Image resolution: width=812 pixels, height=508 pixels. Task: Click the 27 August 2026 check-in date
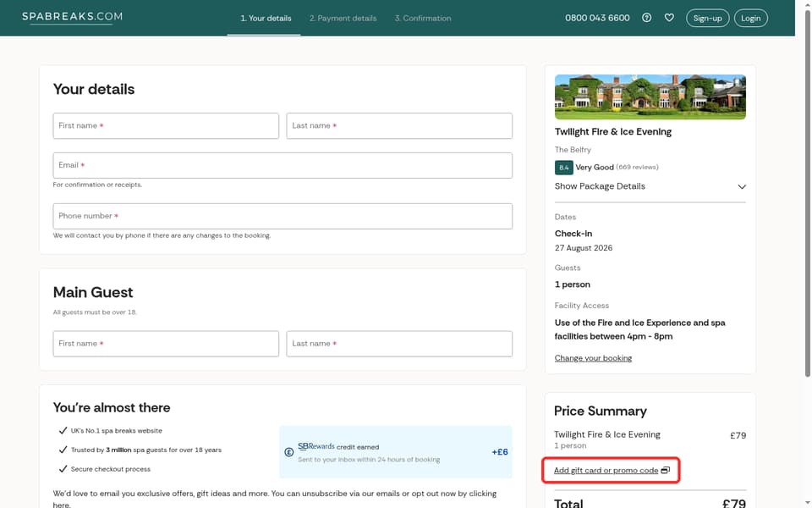point(583,248)
